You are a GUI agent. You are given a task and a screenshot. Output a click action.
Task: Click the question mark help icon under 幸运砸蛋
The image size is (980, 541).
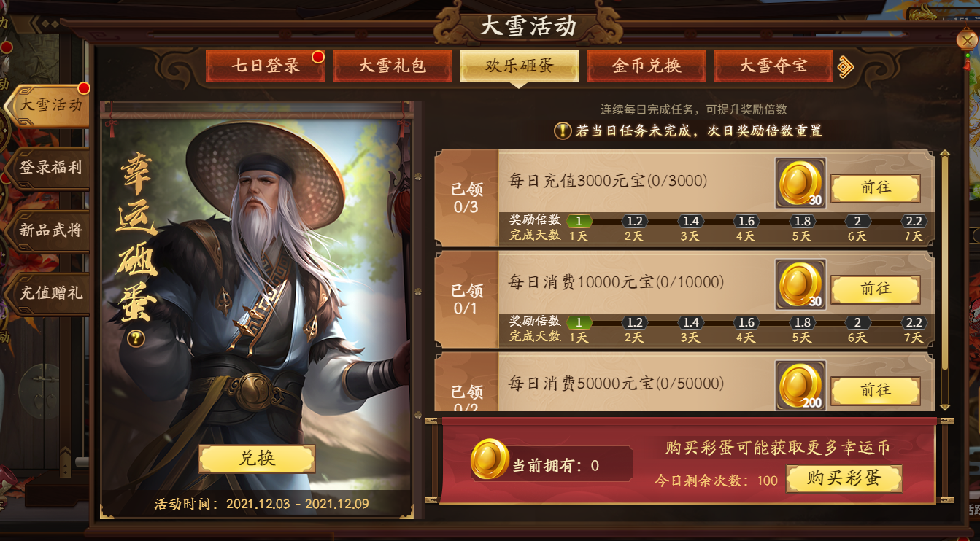coord(136,338)
